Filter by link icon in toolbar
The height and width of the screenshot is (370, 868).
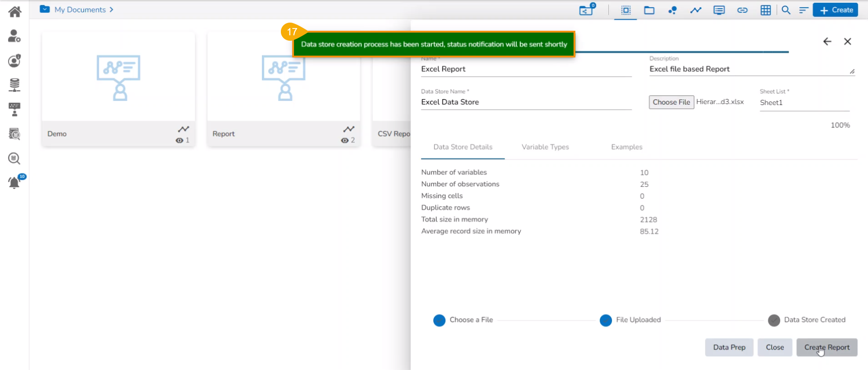pos(742,10)
